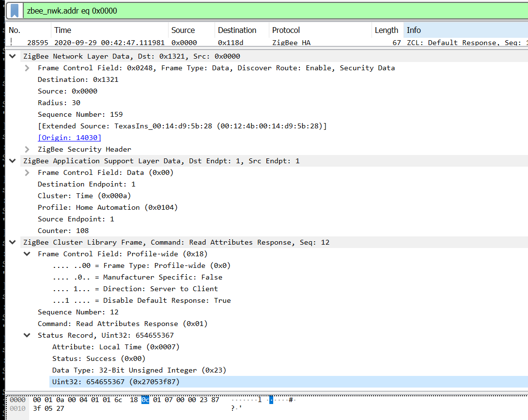The image size is (528, 420).
Task: Select the Extended Source TexasIns line
Action: click(x=182, y=126)
